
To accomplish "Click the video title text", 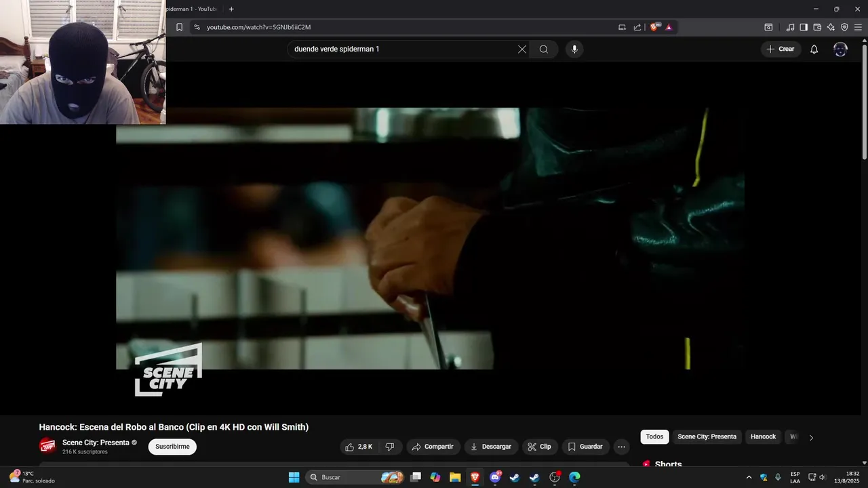I will pos(174,427).
